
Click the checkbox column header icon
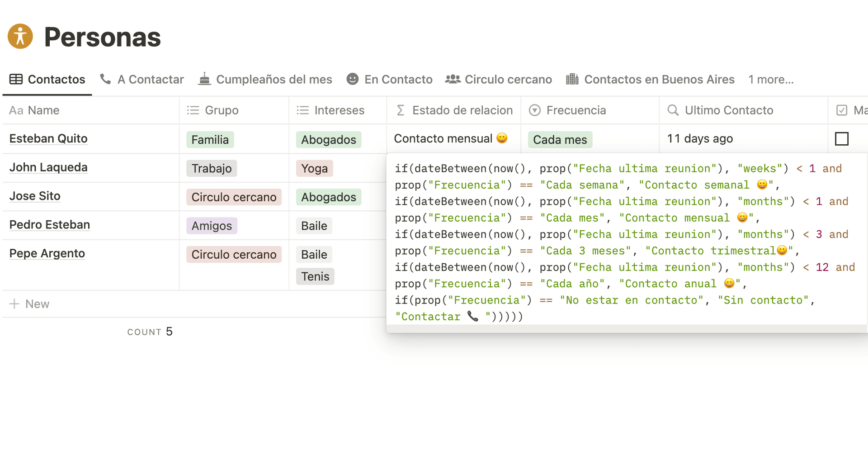(841, 110)
